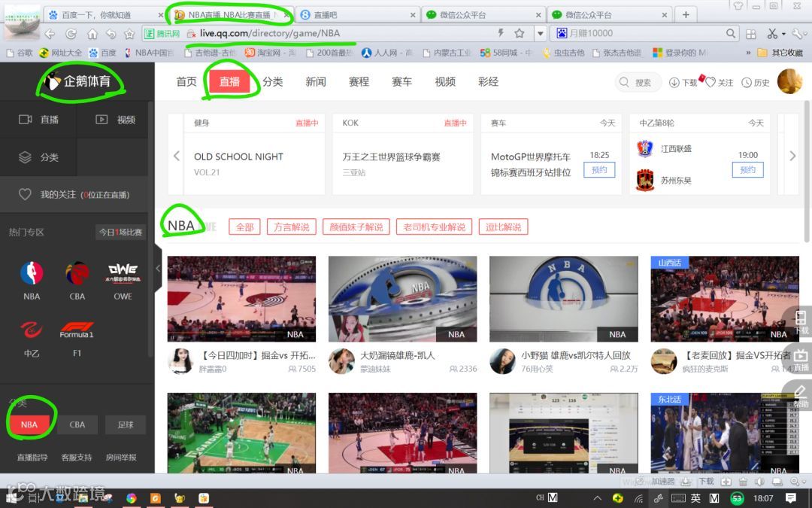Image resolution: width=812 pixels, height=508 pixels.
Task: Expand the bookmarks bar overflow chevron
Action: [x=748, y=53]
